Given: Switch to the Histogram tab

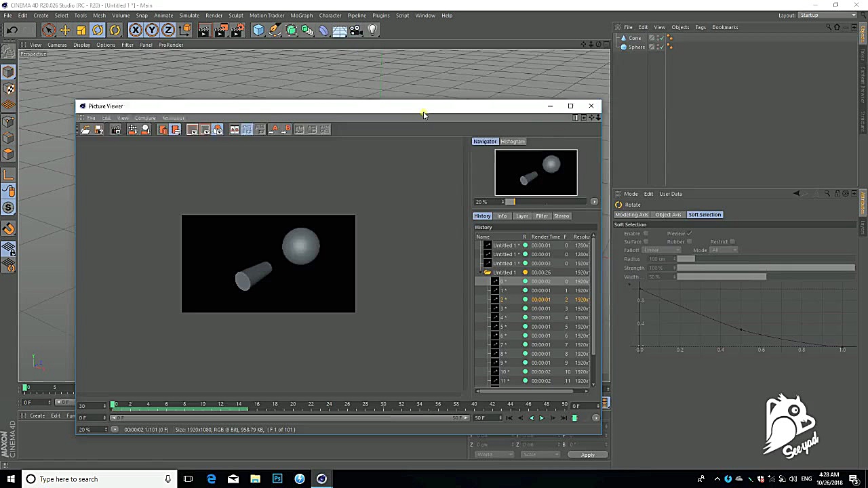Looking at the screenshot, I should click(513, 142).
